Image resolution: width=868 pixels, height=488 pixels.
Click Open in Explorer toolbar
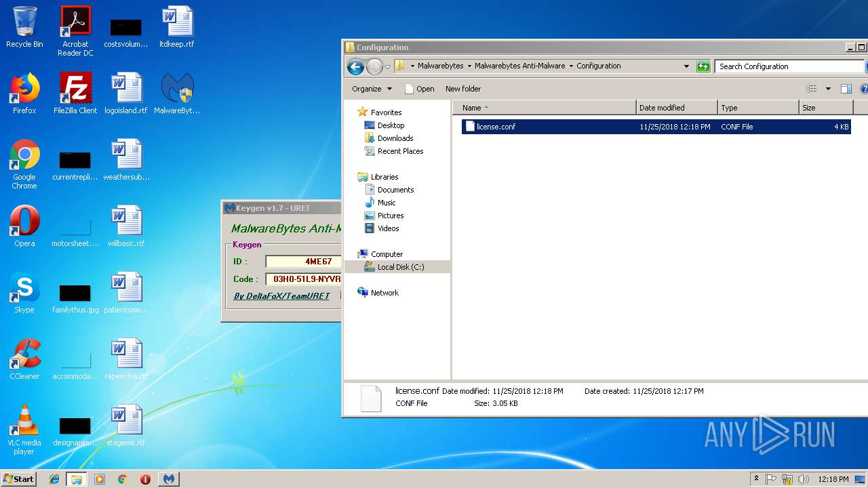point(419,89)
